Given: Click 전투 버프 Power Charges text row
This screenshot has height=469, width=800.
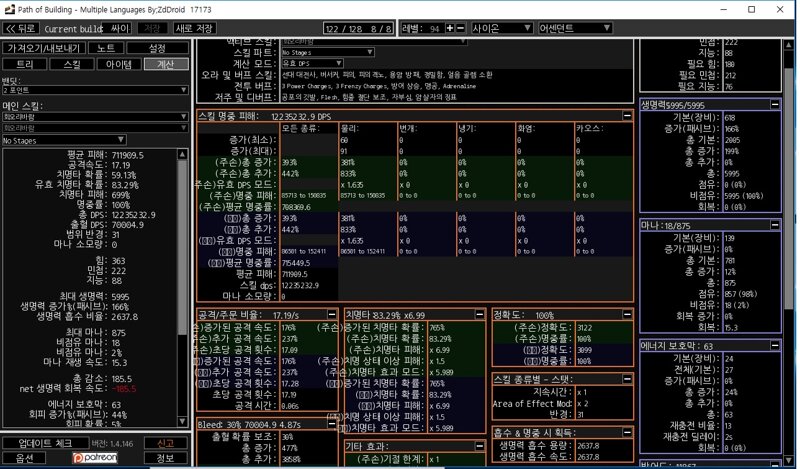Looking at the screenshot, I should pyautogui.click(x=379, y=86).
